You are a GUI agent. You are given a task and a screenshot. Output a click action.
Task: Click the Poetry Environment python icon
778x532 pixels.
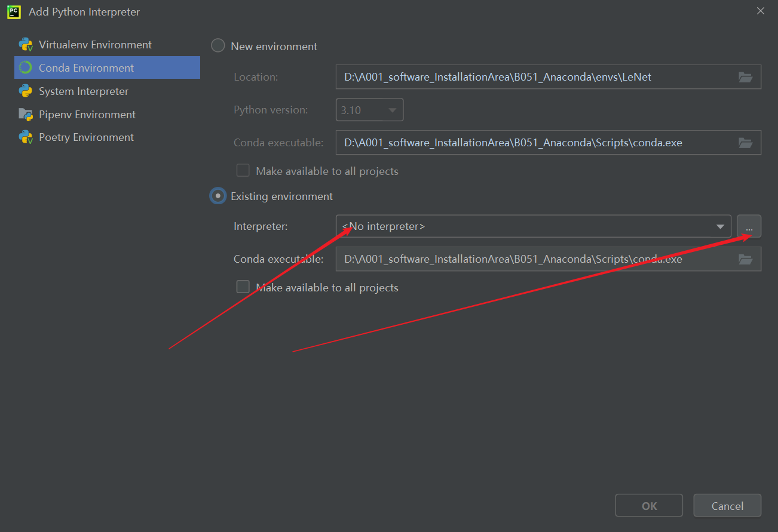point(26,137)
